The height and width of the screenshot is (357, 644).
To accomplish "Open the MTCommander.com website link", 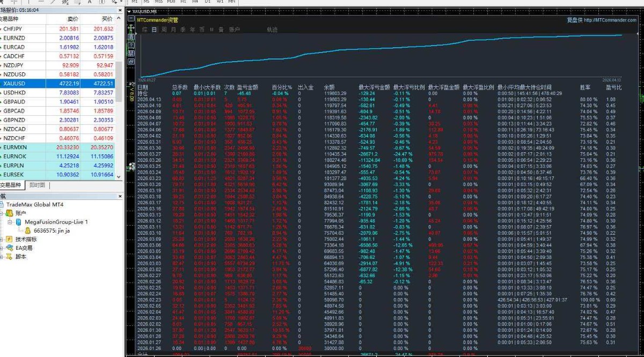I will (610, 20).
